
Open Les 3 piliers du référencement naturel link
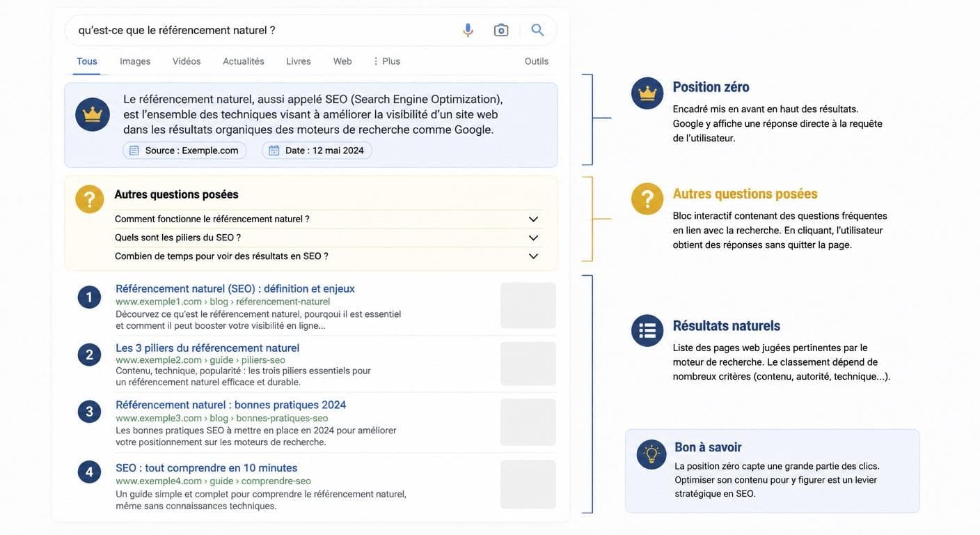207,348
